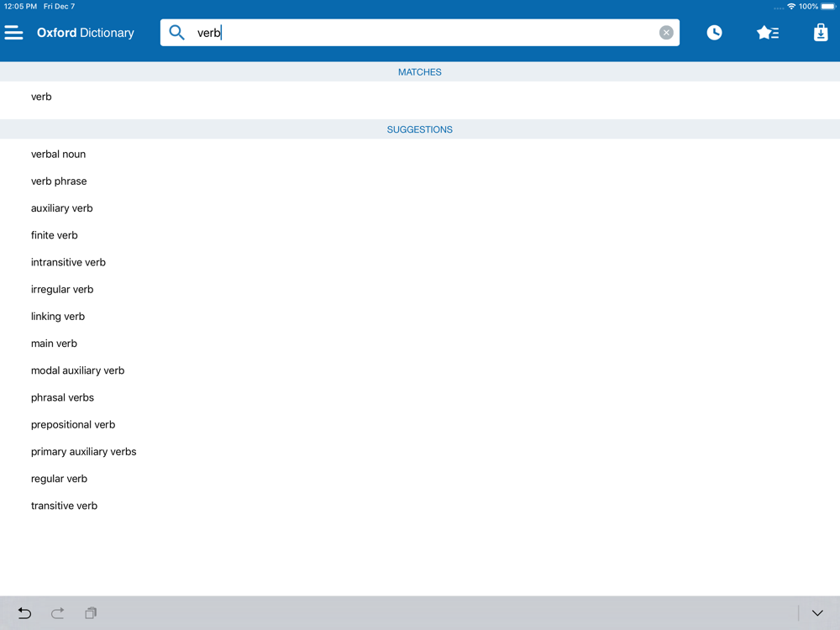Select suggestion 'verbal noun'

[419, 155]
